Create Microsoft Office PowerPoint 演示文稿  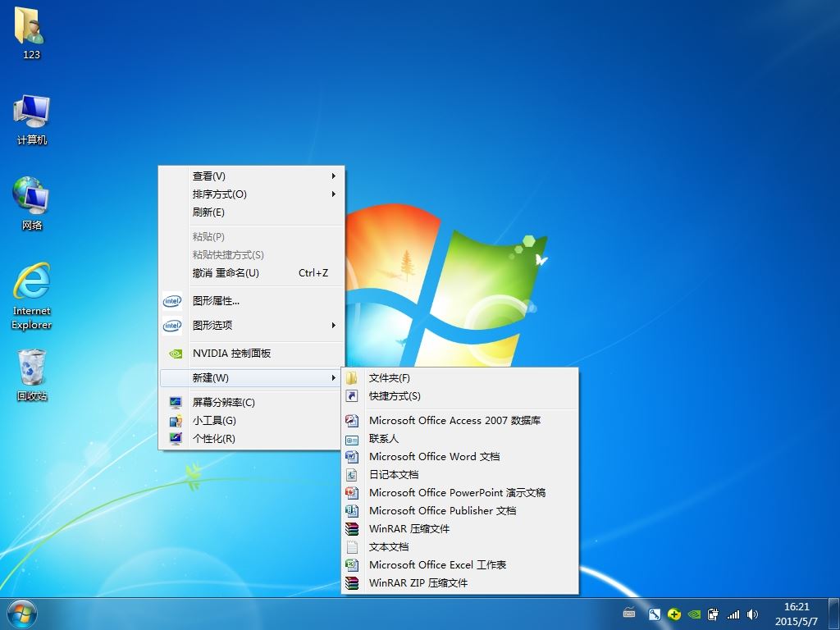[x=459, y=493]
